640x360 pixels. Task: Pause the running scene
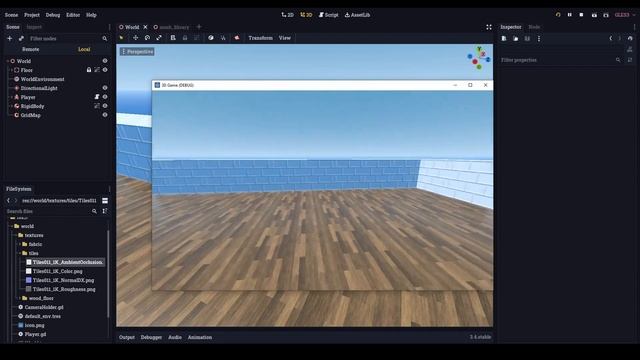point(569,15)
